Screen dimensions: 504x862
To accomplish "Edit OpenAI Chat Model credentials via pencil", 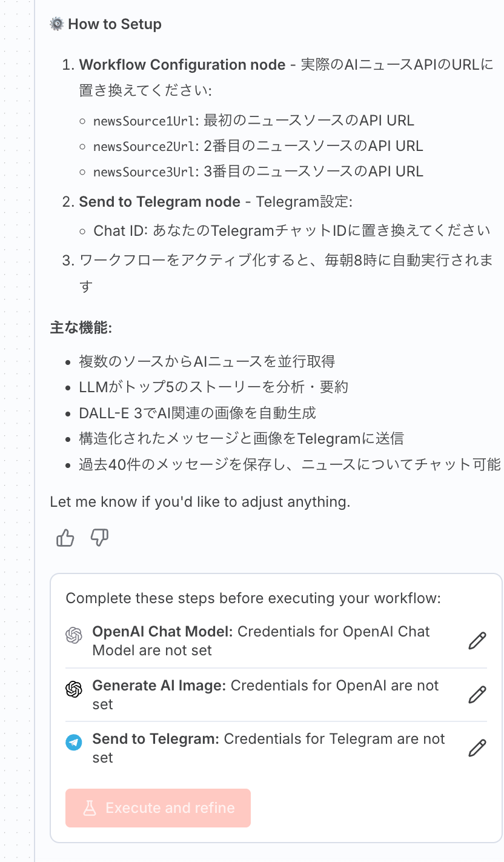I will pos(477,641).
